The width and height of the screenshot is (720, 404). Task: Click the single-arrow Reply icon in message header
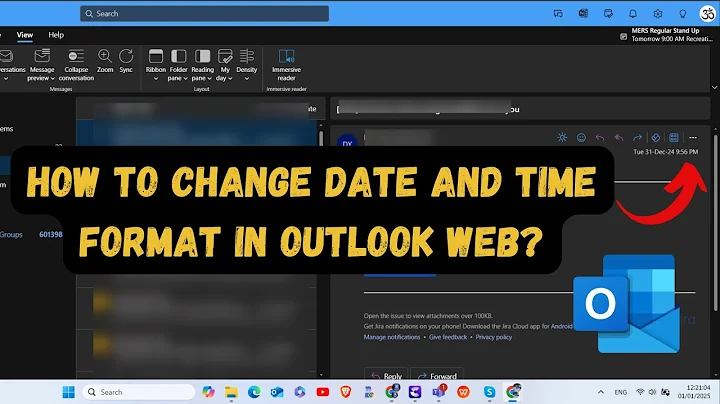(600, 137)
